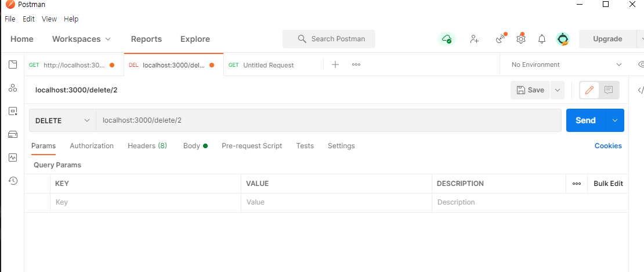Open the DELETE method dropdown
Viewport: 644px width, 272px height.
[x=63, y=120]
